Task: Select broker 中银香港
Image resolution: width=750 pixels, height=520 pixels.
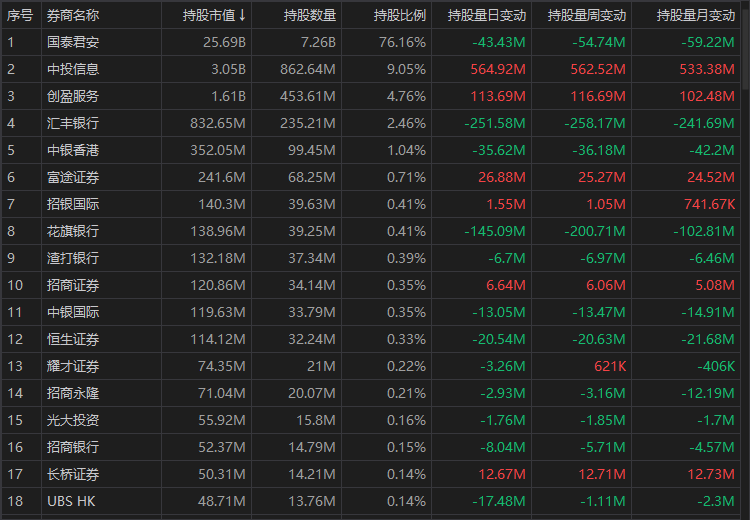Action: click(x=73, y=150)
